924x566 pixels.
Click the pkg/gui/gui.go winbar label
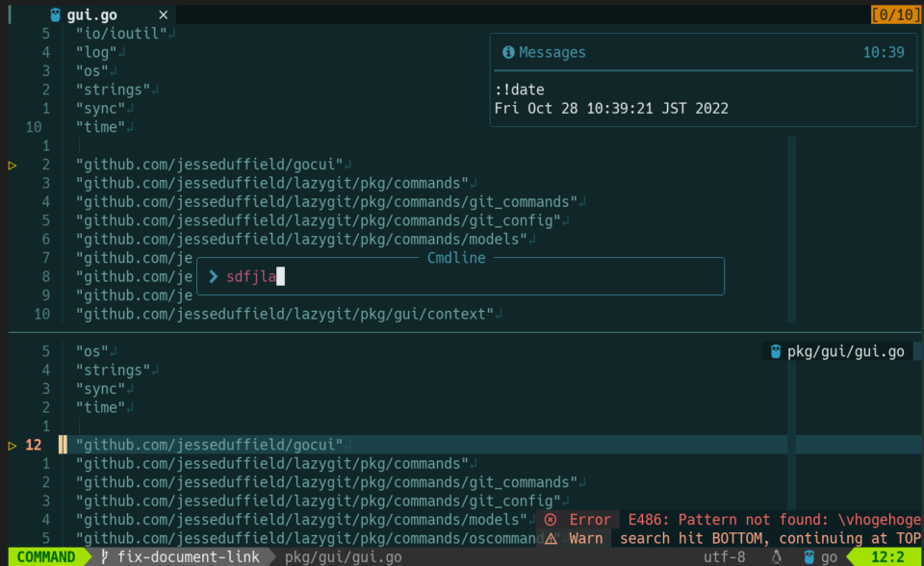coord(845,351)
